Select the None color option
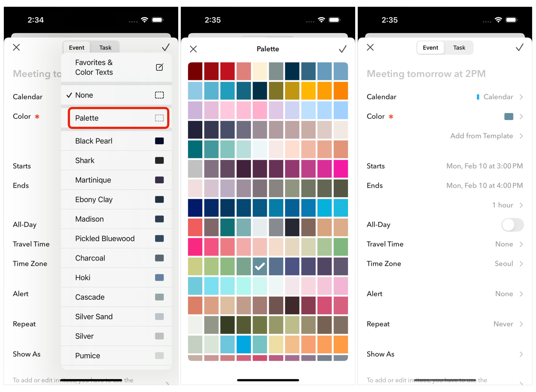This screenshot has height=392, width=536. click(x=84, y=95)
